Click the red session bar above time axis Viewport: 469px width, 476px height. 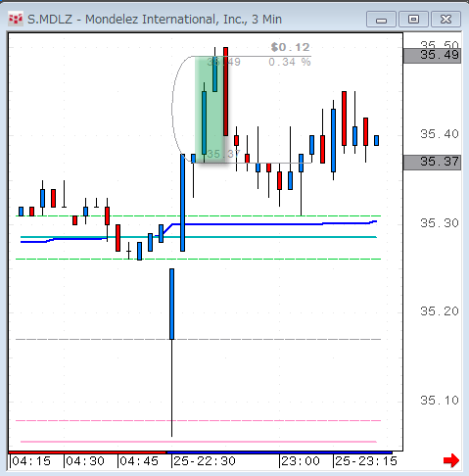point(87,452)
